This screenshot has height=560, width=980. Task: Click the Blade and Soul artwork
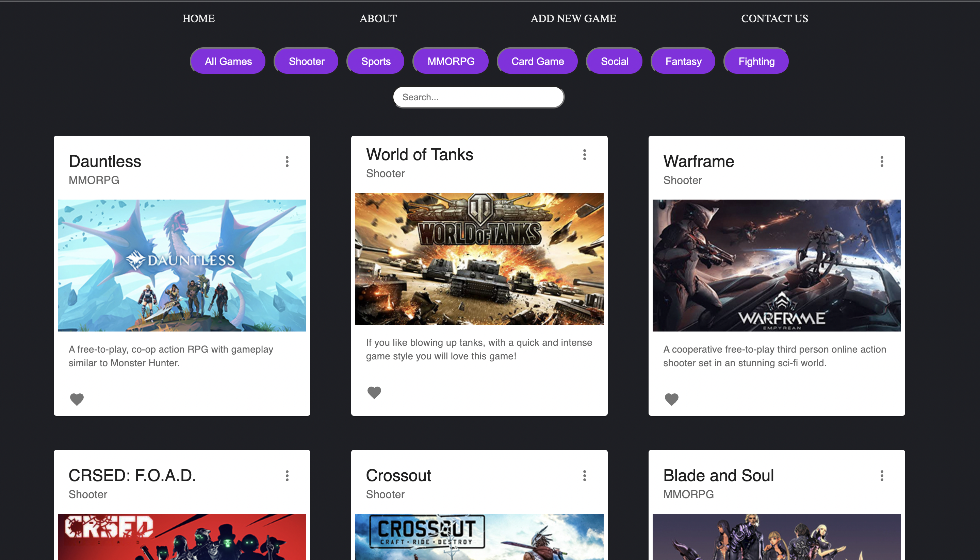point(777,537)
